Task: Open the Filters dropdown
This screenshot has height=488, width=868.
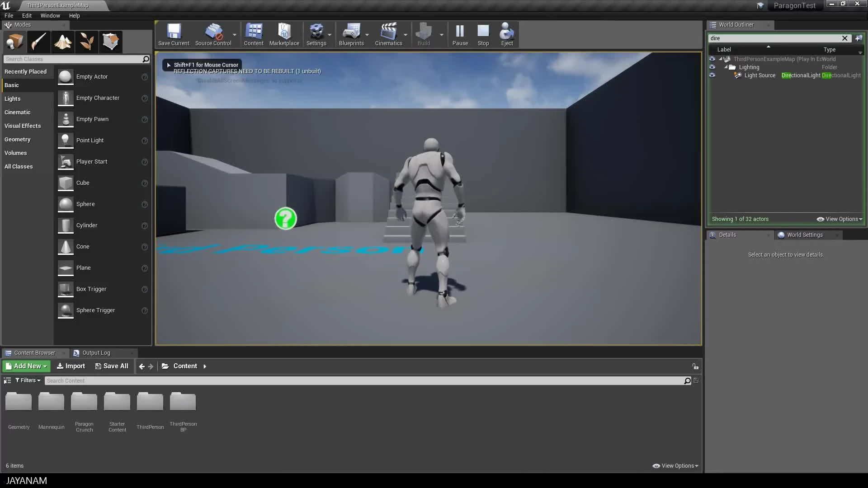Action: point(28,380)
